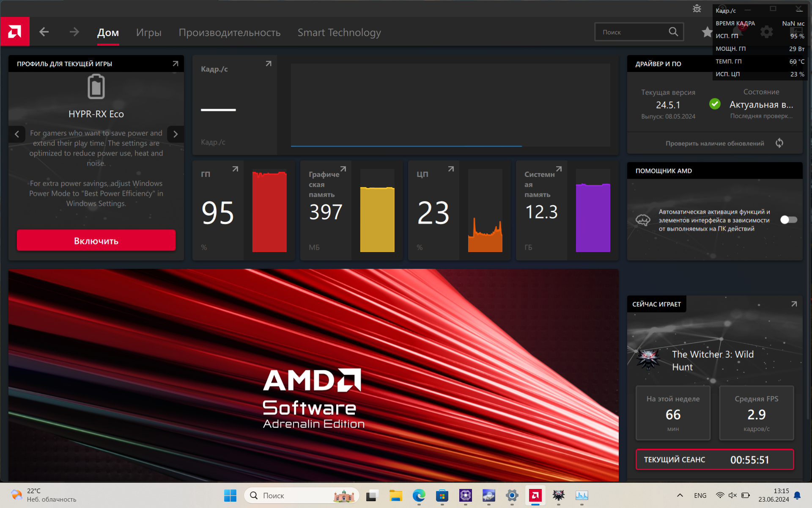The height and width of the screenshot is (508, 812).
Task: Open the Smart Technology tab
Action: click(339, 33)
